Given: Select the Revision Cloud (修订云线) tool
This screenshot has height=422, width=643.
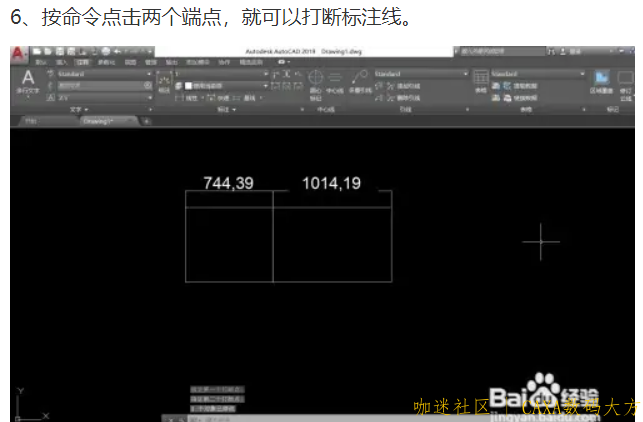Looking at the screenshot, I should 625,85.
